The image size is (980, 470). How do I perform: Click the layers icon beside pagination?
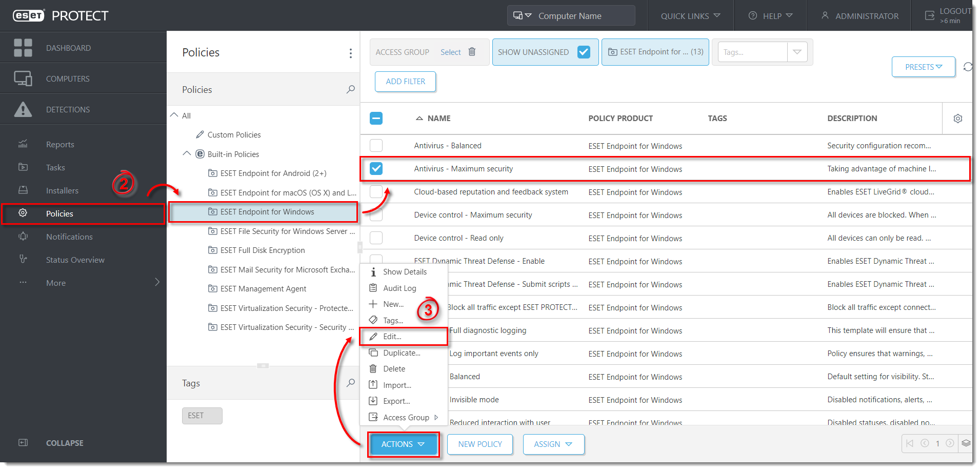pyautogui.click(x=966, y=443)
